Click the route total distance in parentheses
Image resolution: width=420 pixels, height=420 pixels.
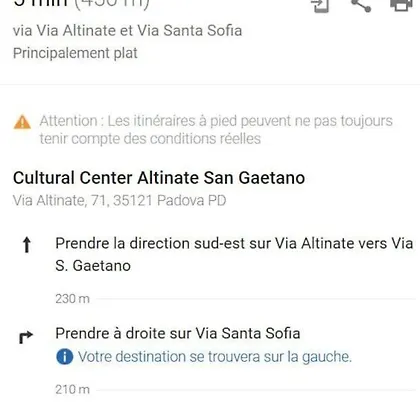(112, 5)
